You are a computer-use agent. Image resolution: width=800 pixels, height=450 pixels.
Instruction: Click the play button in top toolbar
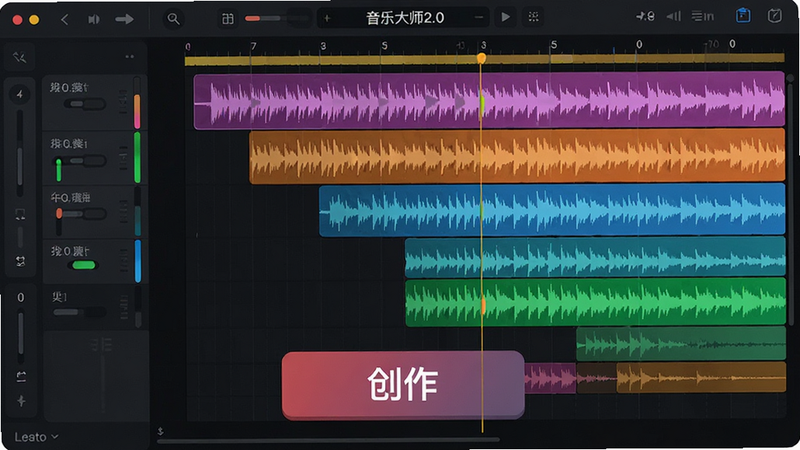505,17
